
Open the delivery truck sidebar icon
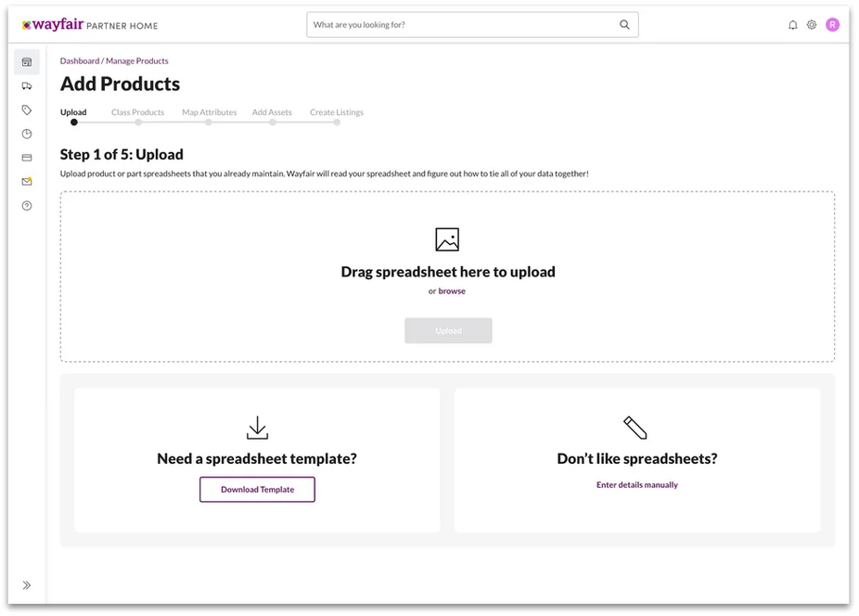[27, 86]
